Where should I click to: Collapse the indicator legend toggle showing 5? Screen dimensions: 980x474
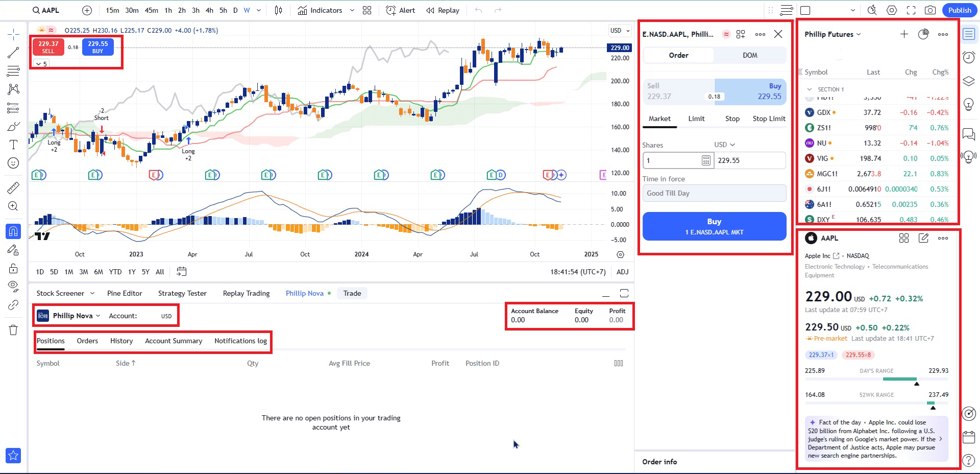(41, 64)
